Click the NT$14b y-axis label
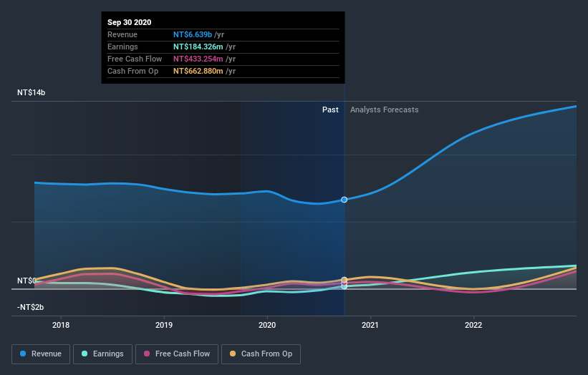The image size is (588, 375). tap(31, 92)
